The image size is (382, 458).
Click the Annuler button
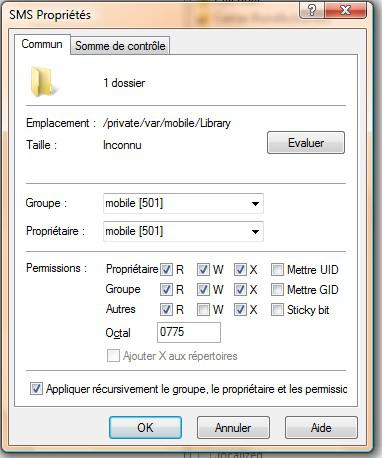point(233,427)
